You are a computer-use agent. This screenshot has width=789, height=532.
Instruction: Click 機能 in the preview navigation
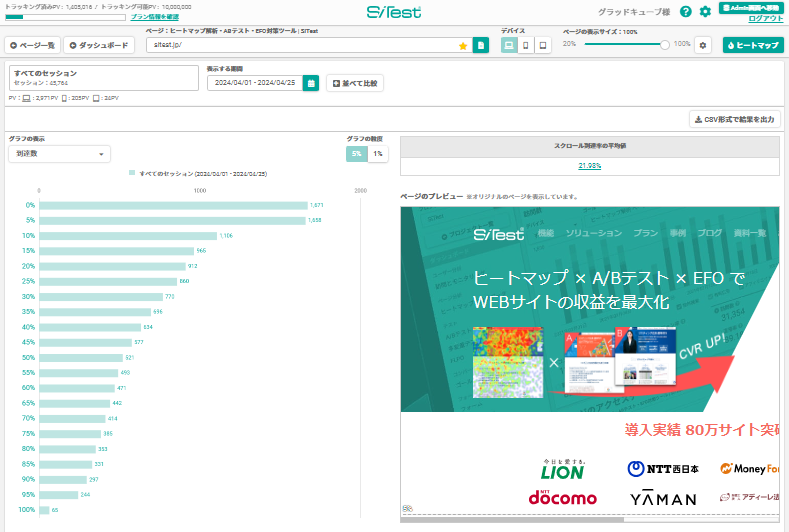click(545, 233)
